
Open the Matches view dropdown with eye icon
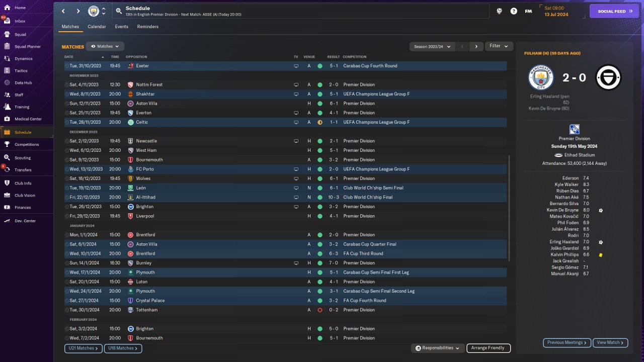click(x=105, y=46)
